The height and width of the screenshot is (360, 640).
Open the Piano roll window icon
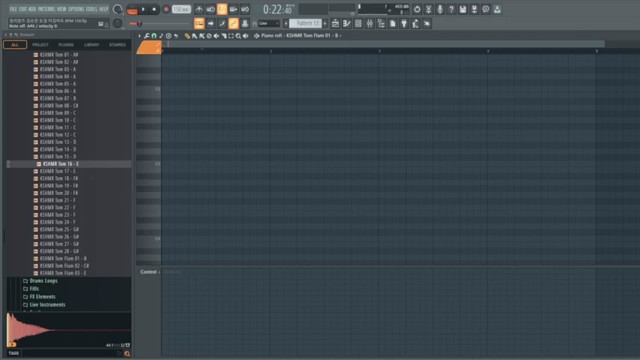click(347, 24)
